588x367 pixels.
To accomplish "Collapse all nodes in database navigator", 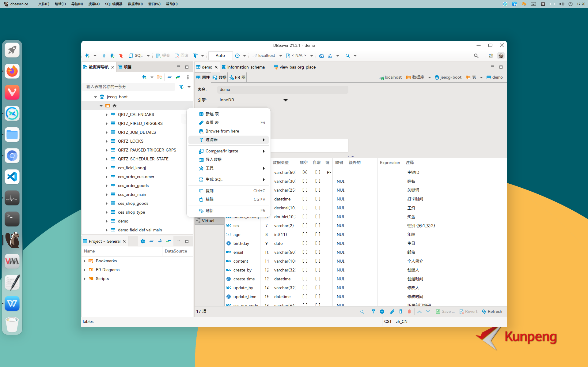I will (169, 77).
